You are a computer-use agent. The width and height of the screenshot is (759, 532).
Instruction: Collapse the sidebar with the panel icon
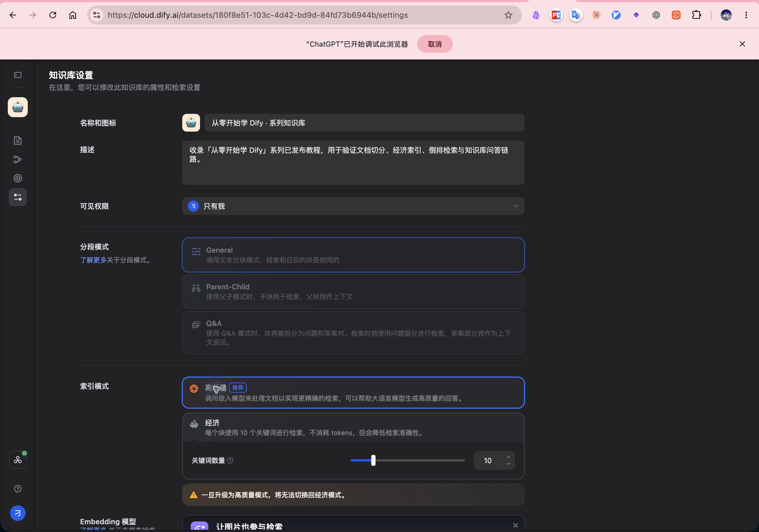[x=18, y=75]
